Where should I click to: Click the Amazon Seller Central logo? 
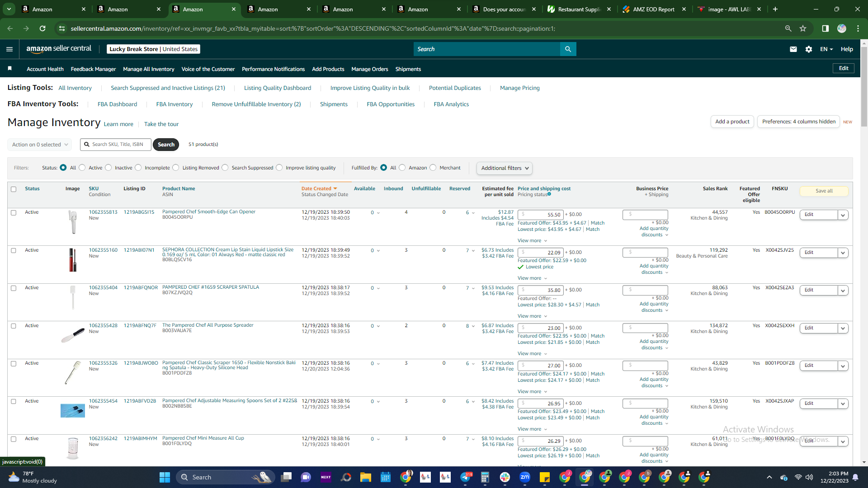coord(59,49)
